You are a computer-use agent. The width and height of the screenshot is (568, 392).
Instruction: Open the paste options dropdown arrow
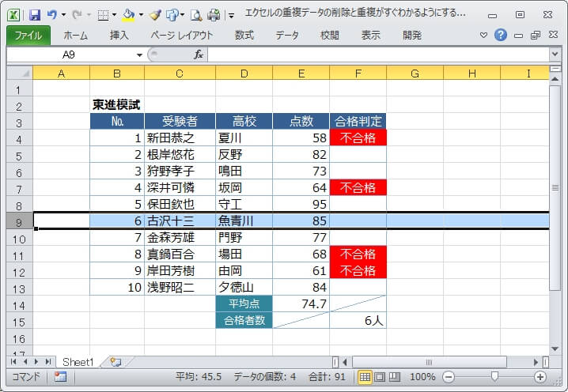(182, 15)
